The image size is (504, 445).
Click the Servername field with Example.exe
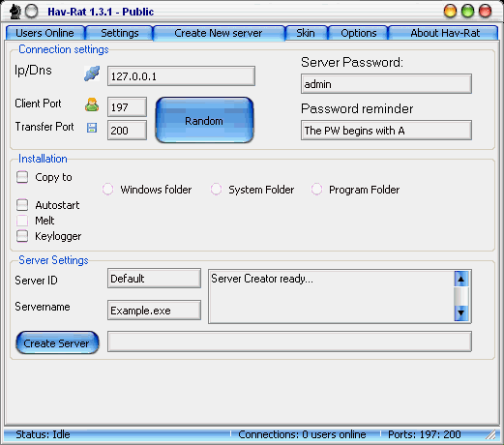[x=154, y=311]
